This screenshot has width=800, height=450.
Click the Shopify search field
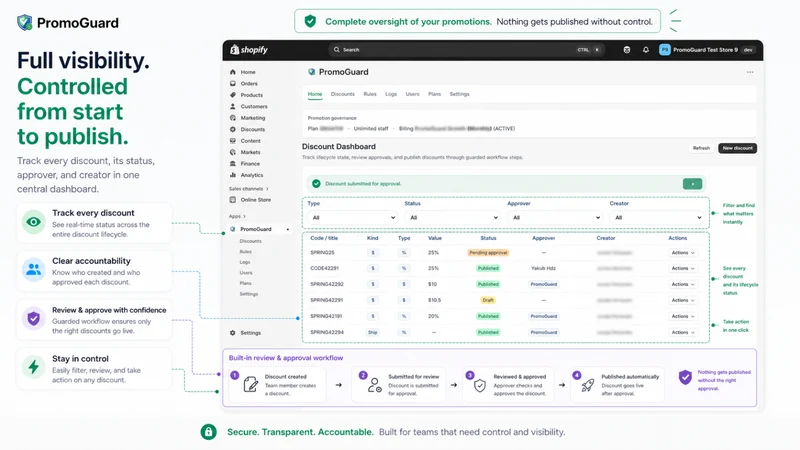467,49
